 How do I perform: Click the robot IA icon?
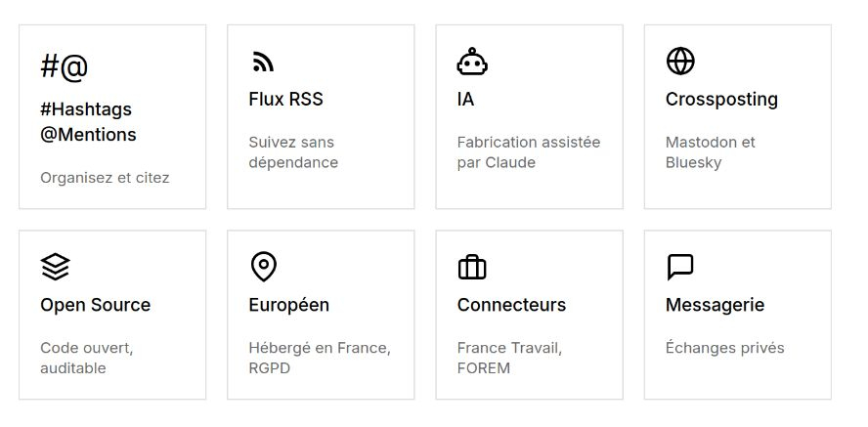coord(472,62)
